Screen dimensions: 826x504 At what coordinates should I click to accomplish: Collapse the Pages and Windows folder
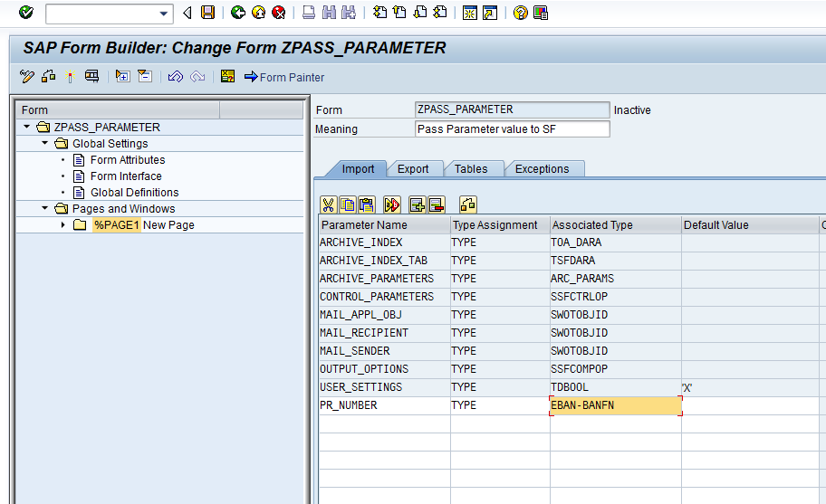coord(44,208)
